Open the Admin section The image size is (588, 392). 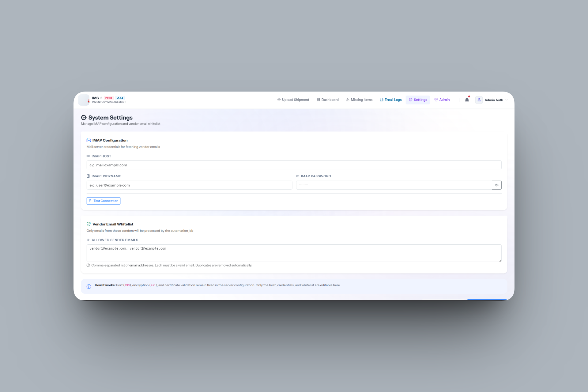pyautogui.click(x=442, y=100)
